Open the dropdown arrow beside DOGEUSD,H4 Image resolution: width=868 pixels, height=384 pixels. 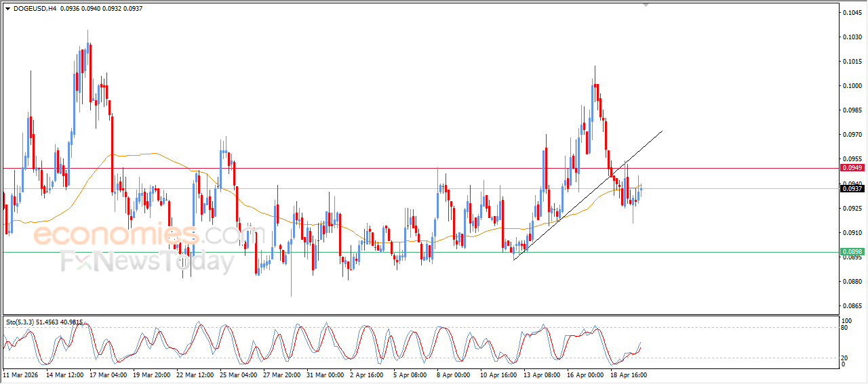[x=7, y=9]
